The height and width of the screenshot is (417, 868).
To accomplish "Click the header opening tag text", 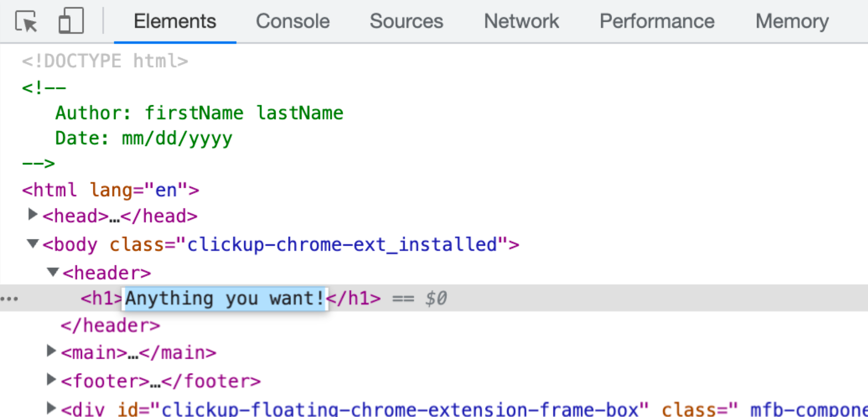I will [x=107, y=272].
